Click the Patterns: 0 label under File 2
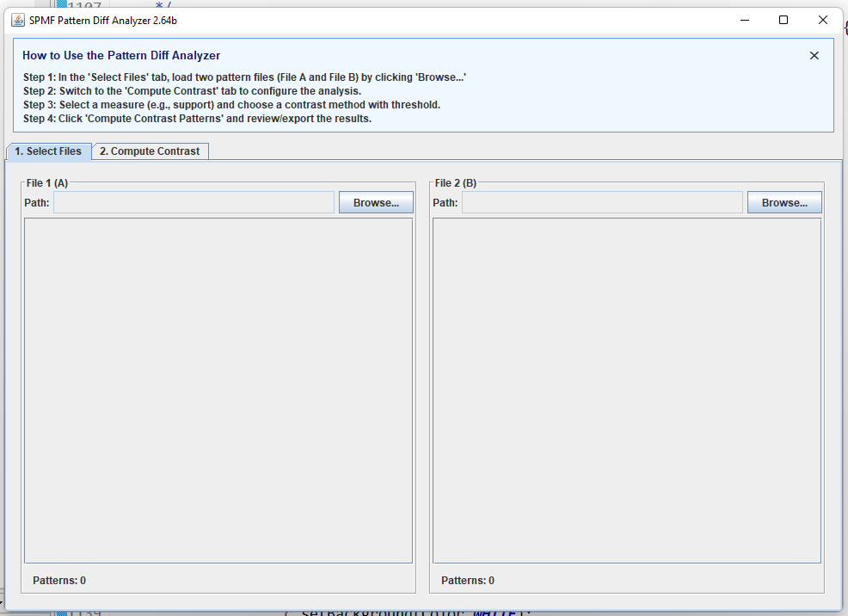This screenshot has width=848, height=616. pos(468,581)
